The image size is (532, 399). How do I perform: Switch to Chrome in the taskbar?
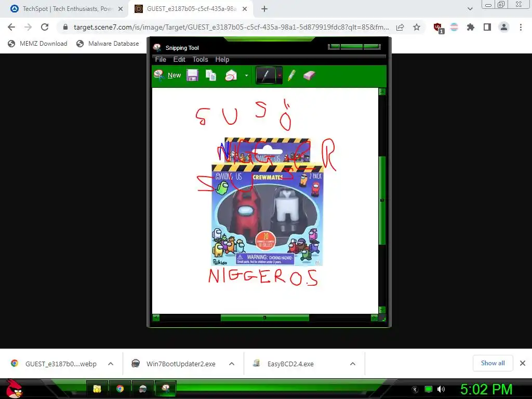click(120, 389)
